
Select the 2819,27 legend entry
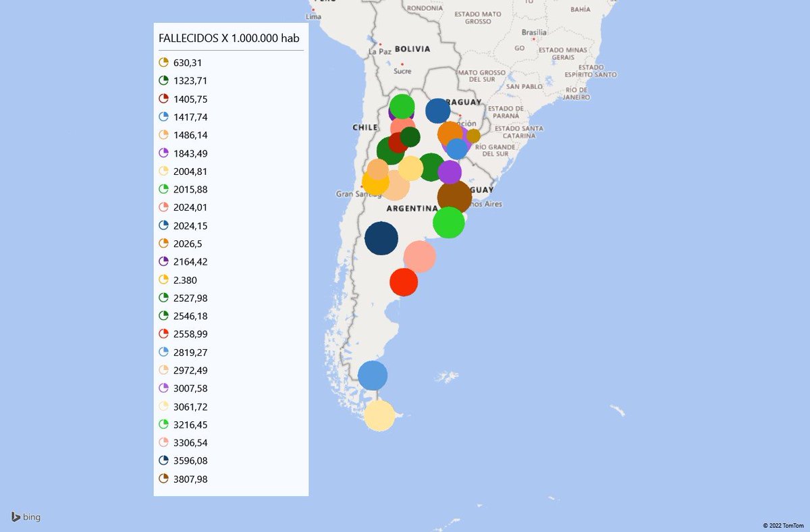pos(183,352)
